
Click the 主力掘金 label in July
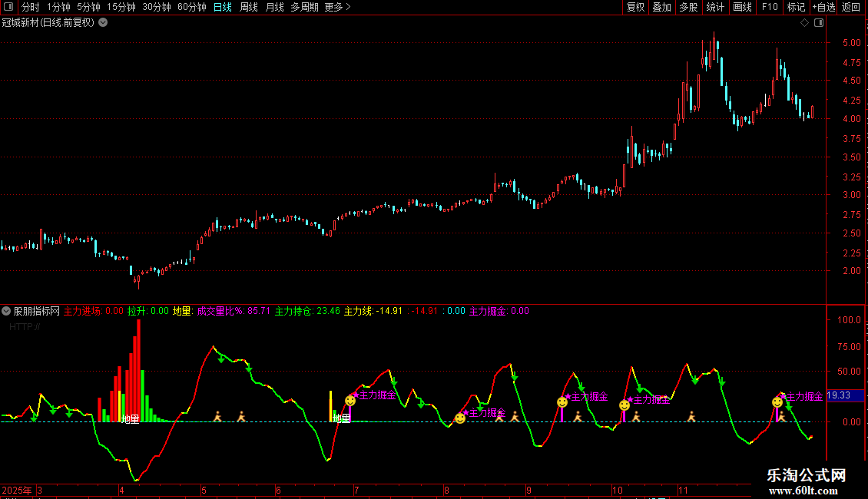(x=377, y=395)
